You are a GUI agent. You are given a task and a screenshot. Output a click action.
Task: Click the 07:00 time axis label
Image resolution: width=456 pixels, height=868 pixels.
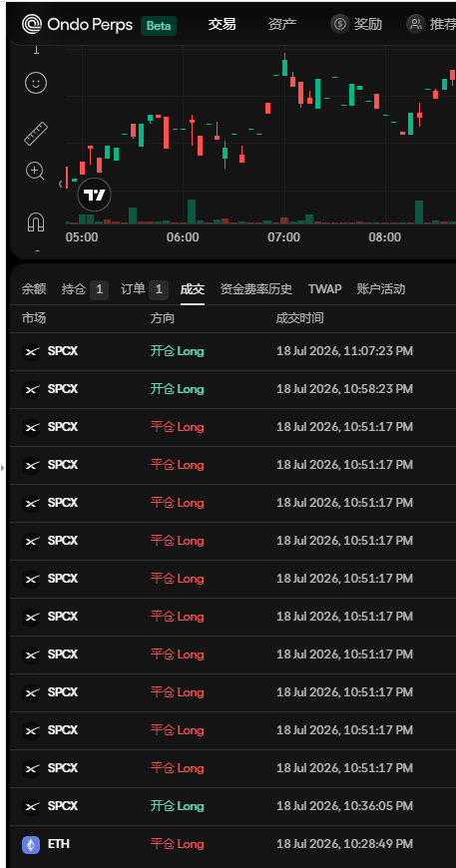[284, 237]
